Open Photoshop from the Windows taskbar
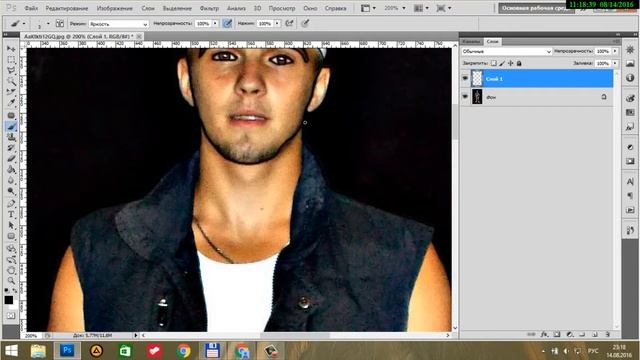Viewport: 640px width, 360px height. point(67,351)
